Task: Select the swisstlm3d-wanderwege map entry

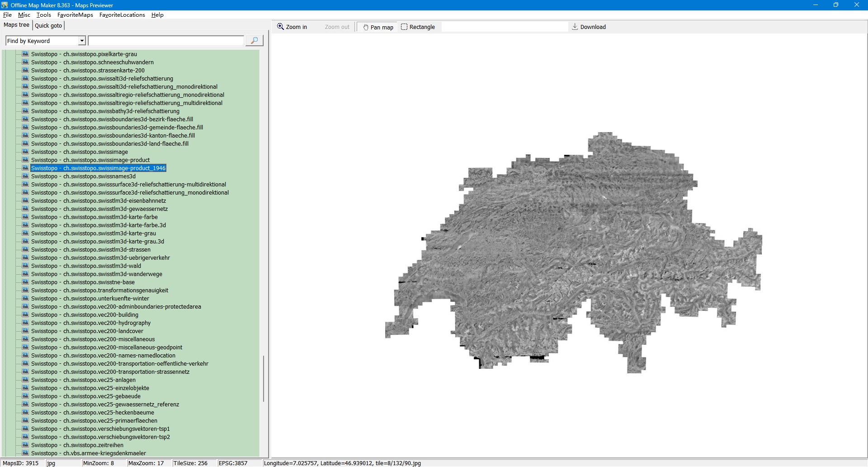Action: [96, 274]
